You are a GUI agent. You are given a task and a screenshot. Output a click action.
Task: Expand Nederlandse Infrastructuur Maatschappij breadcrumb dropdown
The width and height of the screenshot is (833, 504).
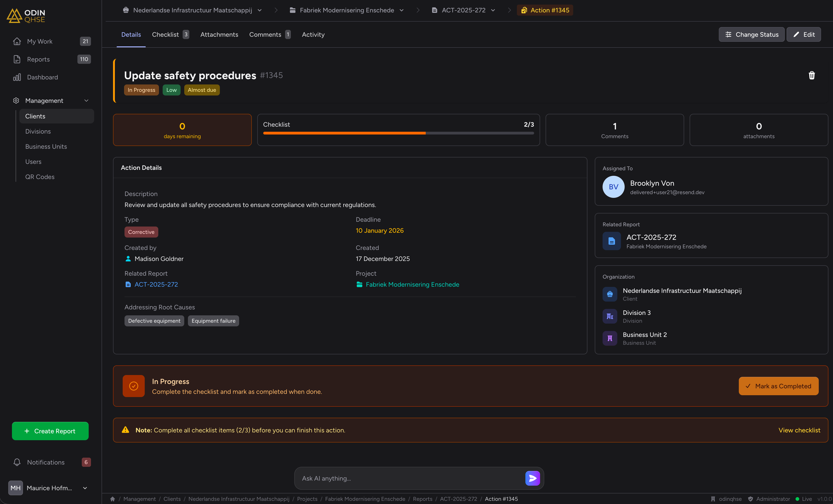[260, 10]
